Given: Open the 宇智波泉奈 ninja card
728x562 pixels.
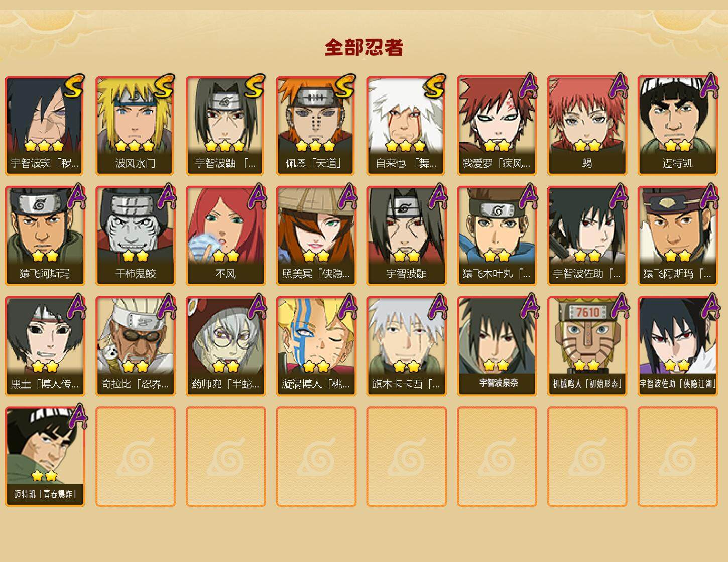Looking at the screenshot, I should 497,346.
